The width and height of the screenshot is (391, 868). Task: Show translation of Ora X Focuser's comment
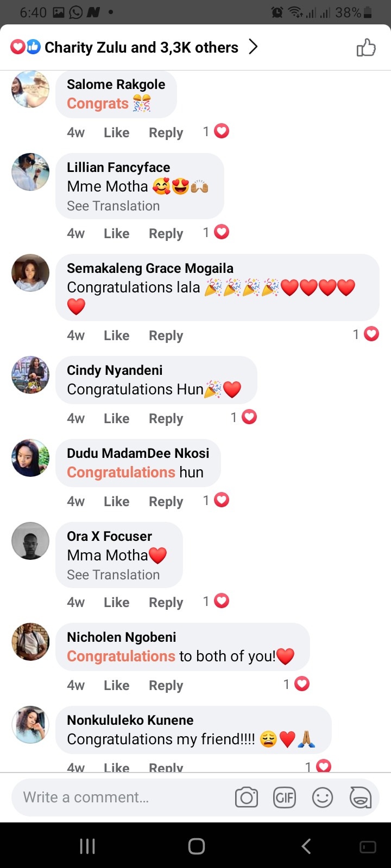point(113,575)
